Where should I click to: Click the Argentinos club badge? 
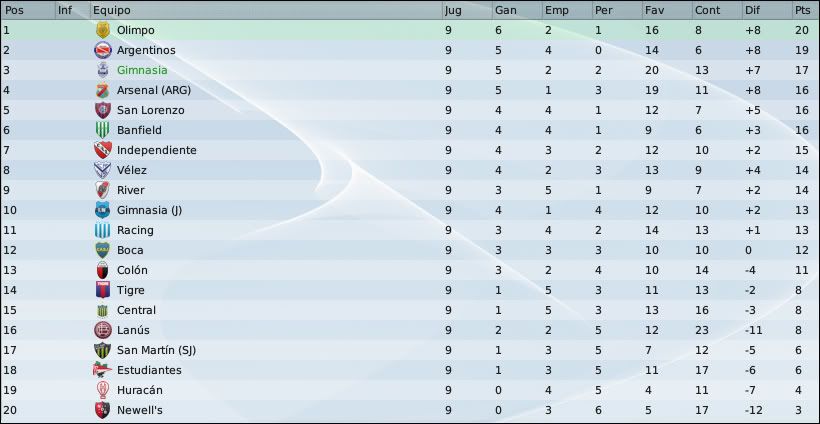tap(102, 50)
